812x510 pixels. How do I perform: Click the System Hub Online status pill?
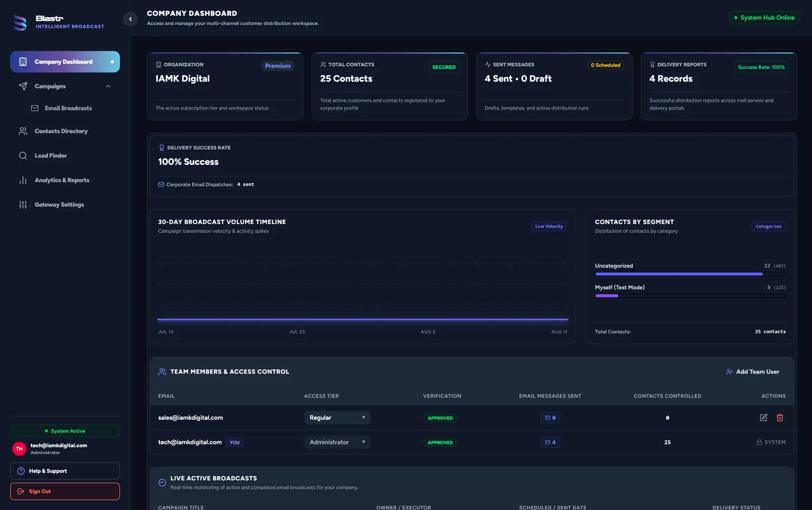click(764, 18)
